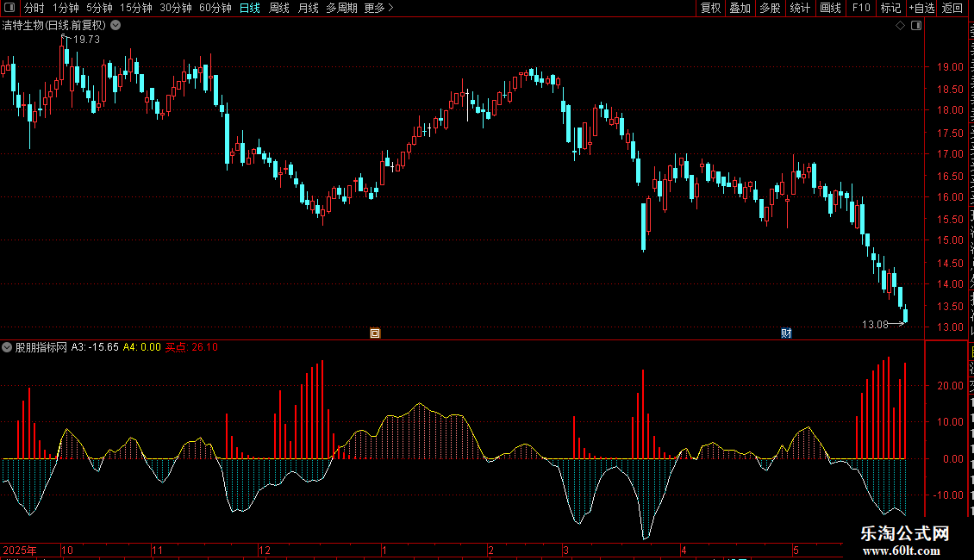
Task: Click the -10.00 indicator axis label
Action: (948, 495)
